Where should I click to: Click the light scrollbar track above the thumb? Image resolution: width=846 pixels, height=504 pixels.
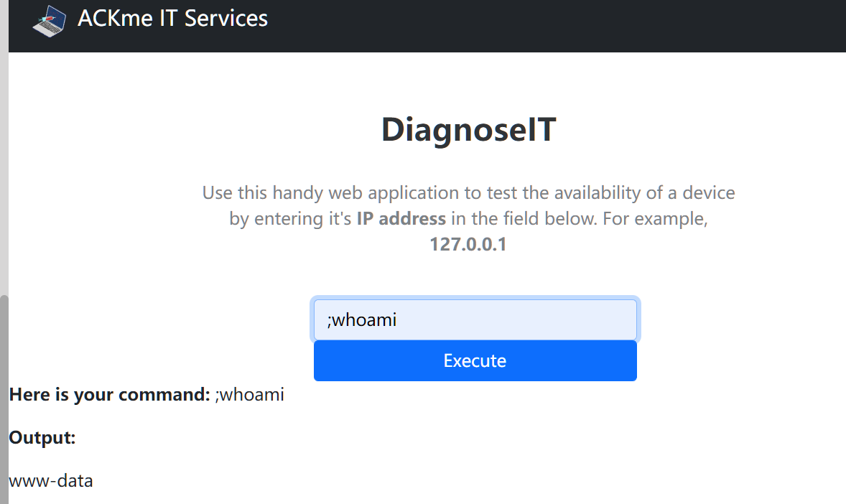click(x=4, y=144)
